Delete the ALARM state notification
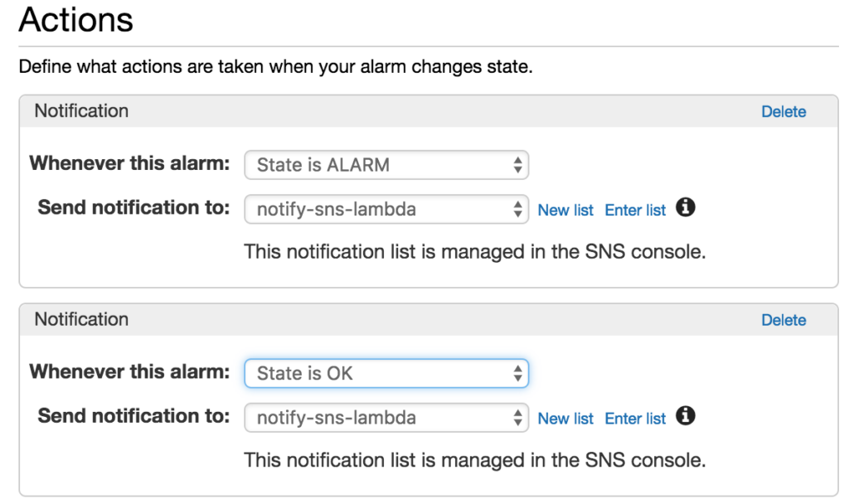The height and width of the screenshot is (504, 849). tap(784, 112)
